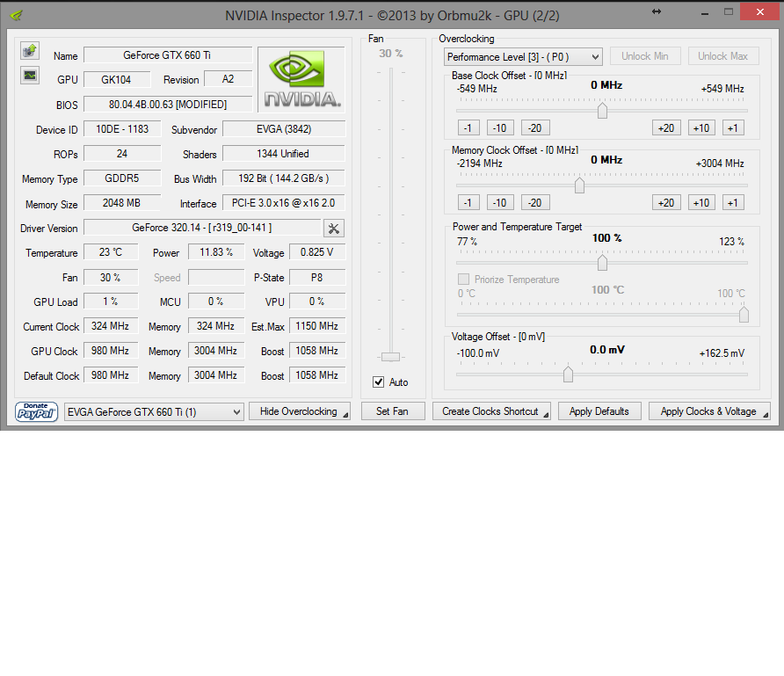784x676 pixels.
Task: Click the GPU field showing GK104
Action: point(117,79)
